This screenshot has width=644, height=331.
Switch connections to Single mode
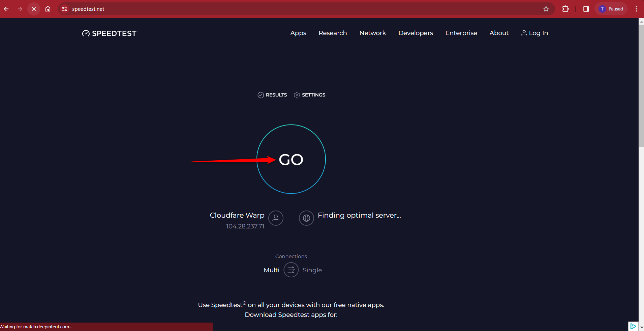pyautogui.click(x=312, y=270)
